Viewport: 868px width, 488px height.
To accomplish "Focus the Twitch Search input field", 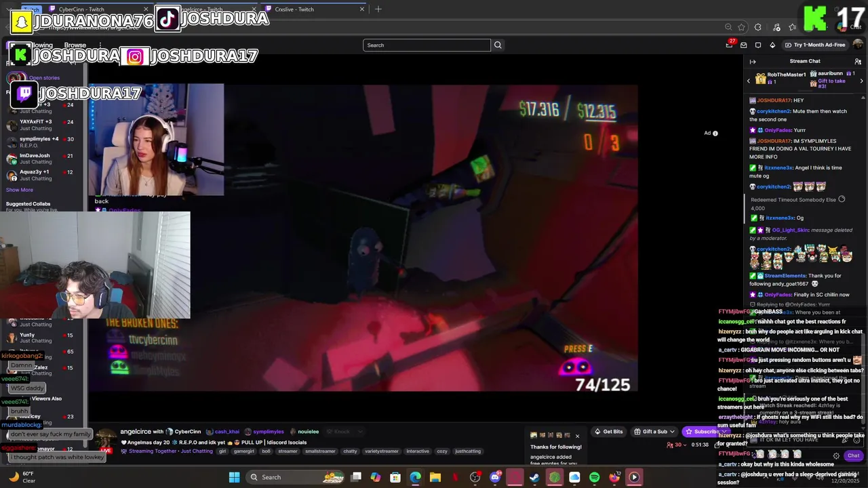I will 427,45.
